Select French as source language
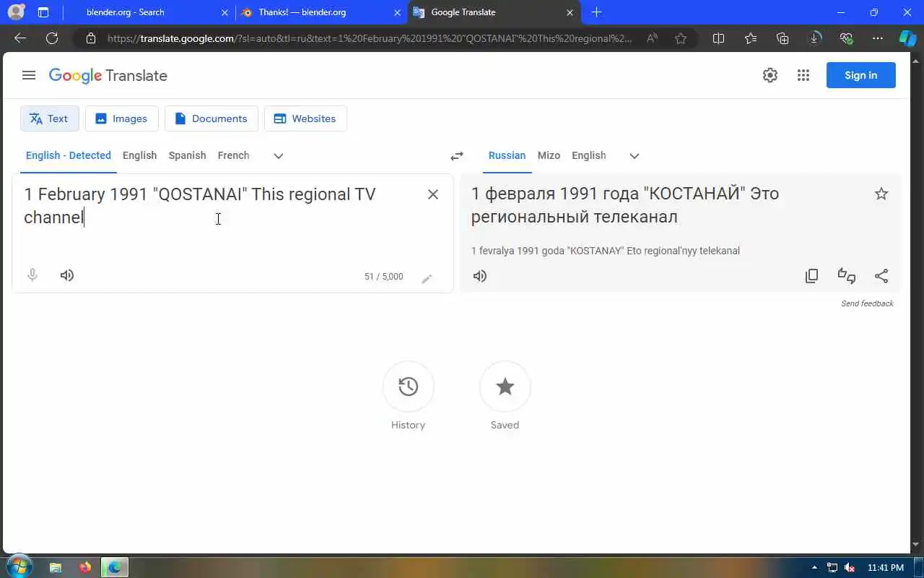The width and height of the screenshot is (924, 578). coord(233,155)
